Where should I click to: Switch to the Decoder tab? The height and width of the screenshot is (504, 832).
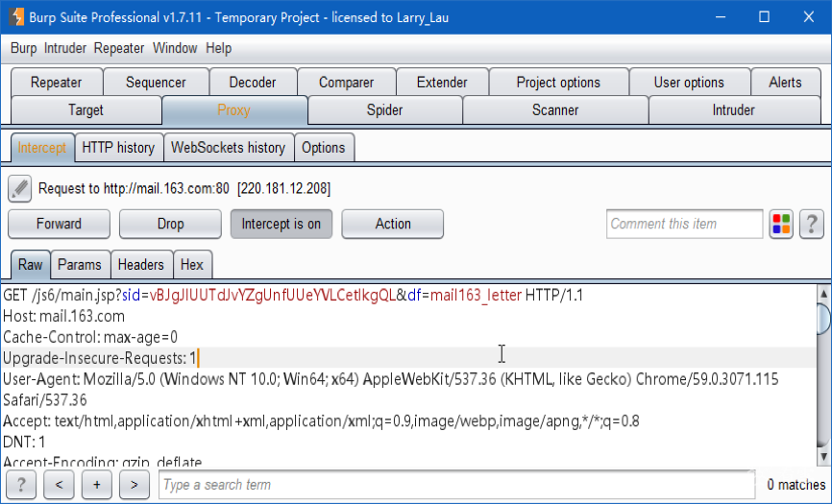pyautogui.click(x=253, y=83)
